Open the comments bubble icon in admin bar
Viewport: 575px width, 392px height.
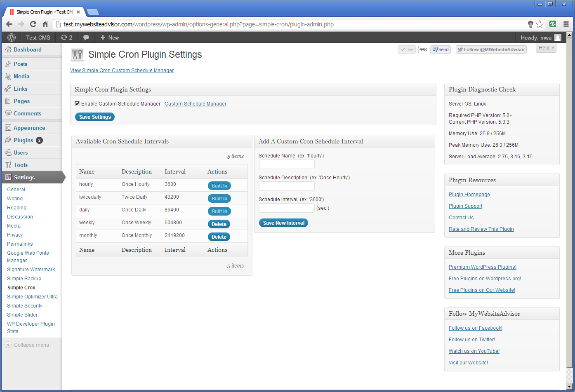coord(86,38)
